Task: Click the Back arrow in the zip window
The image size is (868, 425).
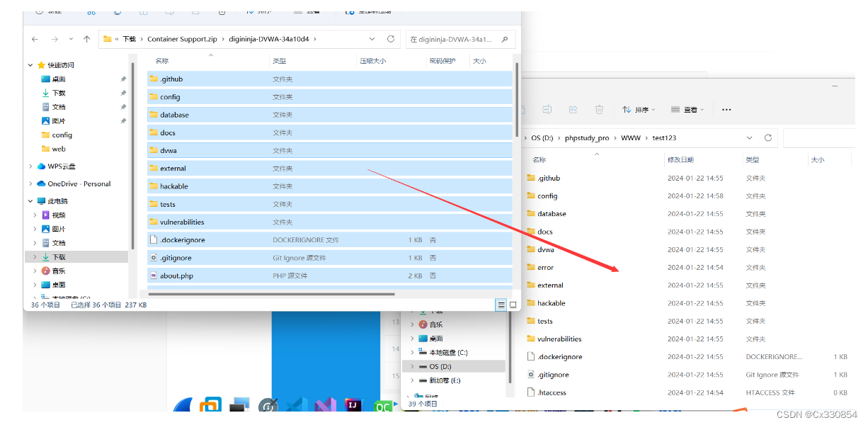Action: [x=35, y=39]
